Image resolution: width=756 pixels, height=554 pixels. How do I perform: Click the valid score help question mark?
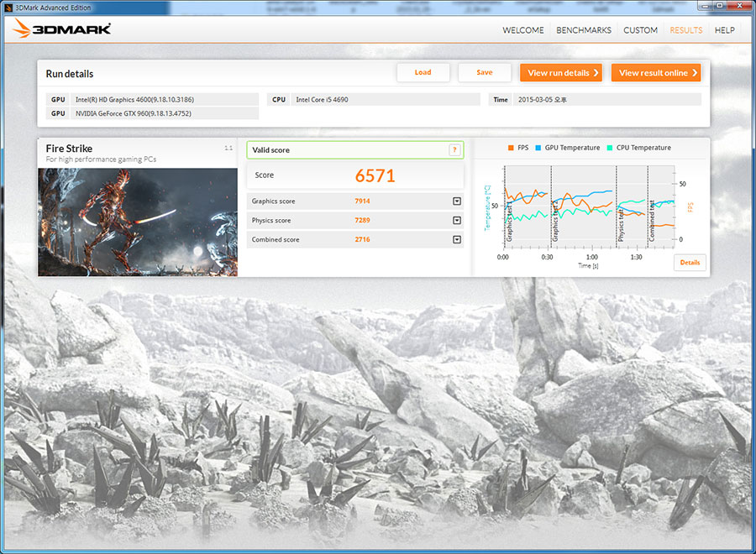tap(454, 149)
